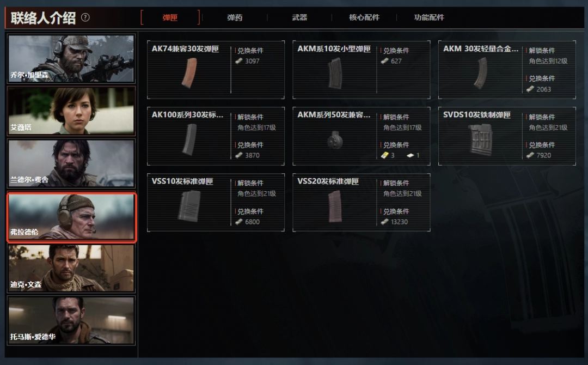Select the VSS 10-round magazine icon

[x=189, y=206]
